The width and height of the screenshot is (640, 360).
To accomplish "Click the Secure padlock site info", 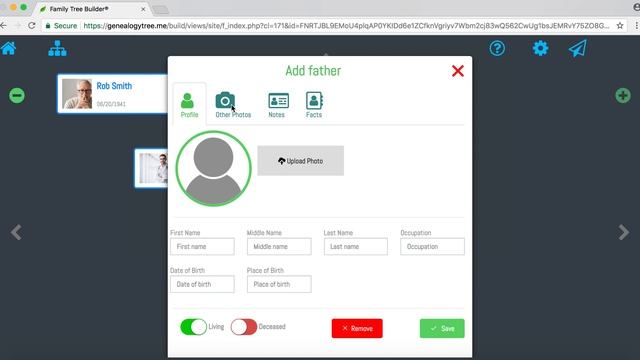I will tap(61, 25).
